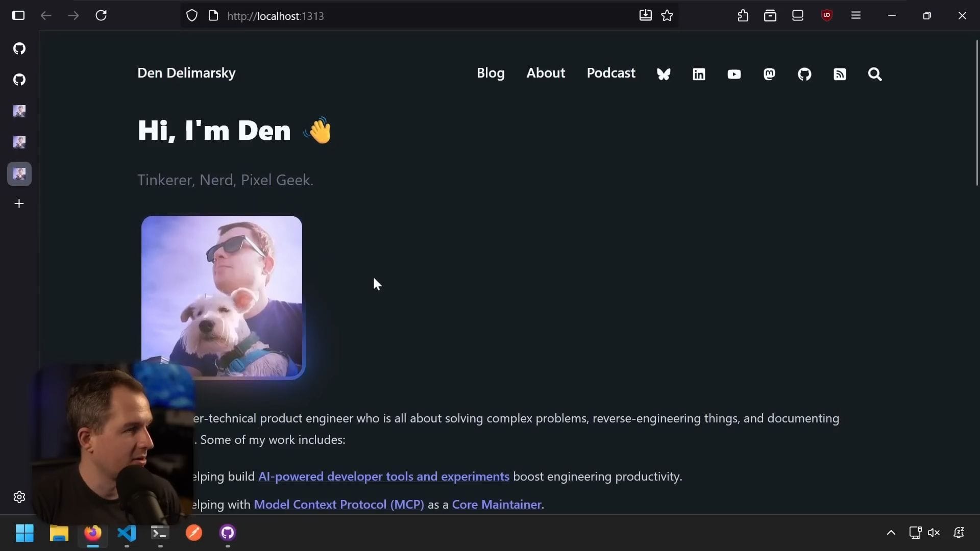
Task: Toggle the browser sidebar panel button
Action: 18,15
